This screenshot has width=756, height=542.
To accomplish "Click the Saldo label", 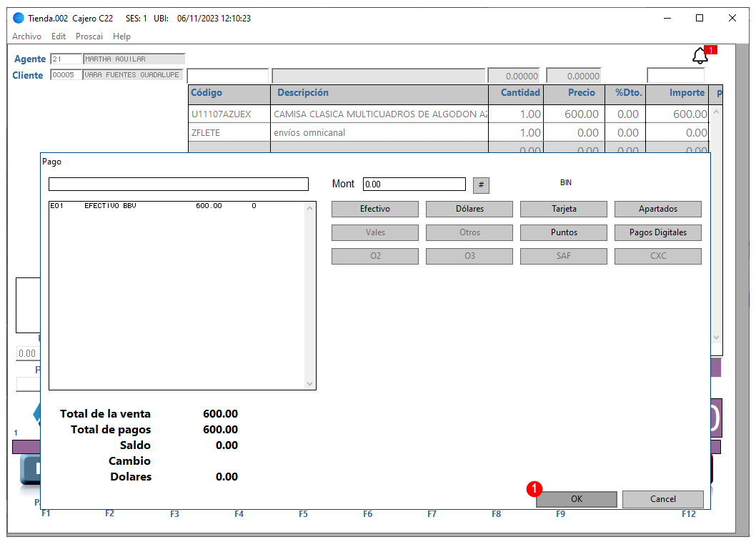I will (x=135, y=445).
